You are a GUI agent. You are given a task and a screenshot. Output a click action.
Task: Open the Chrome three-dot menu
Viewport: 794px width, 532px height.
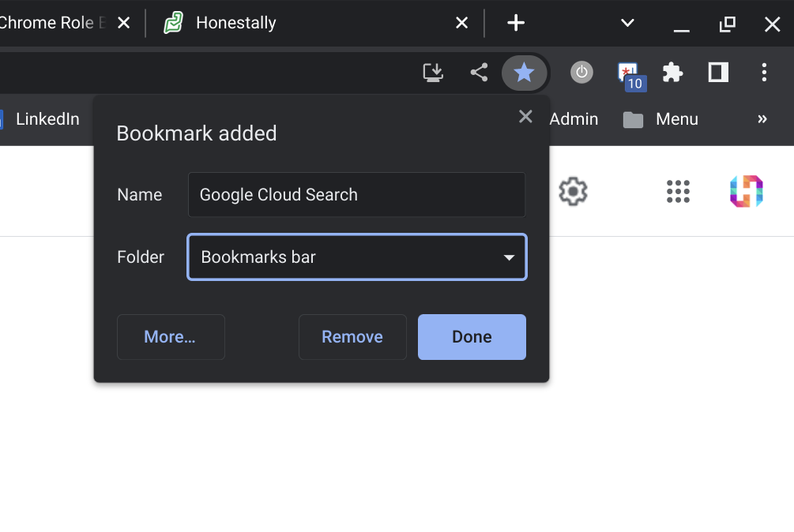point(764,73)
